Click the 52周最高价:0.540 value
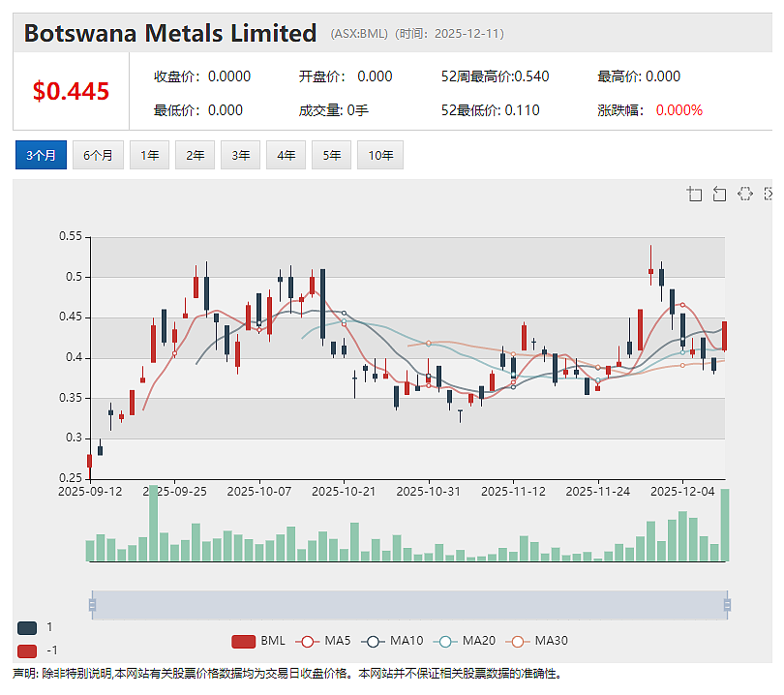Image resolution: width=784 pixels, height=695 pixels. (495, 76)
